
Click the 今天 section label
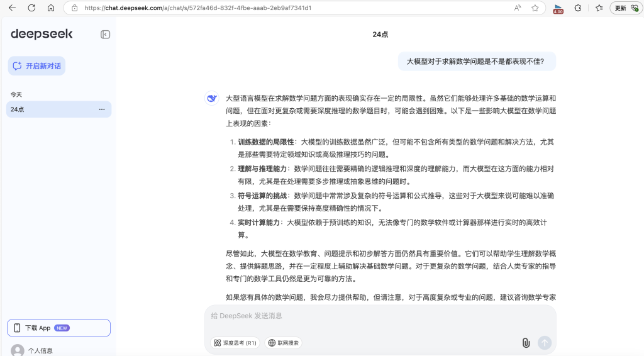coord(16,94)
